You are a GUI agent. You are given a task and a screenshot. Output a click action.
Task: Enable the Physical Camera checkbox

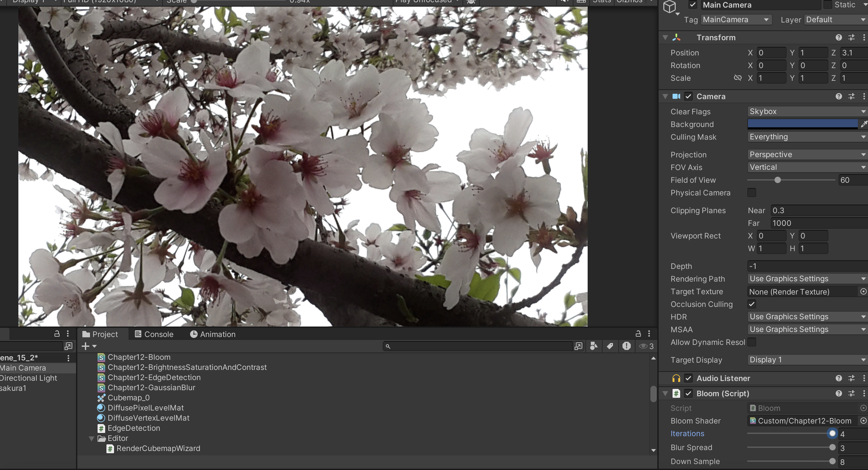[751, 193]
